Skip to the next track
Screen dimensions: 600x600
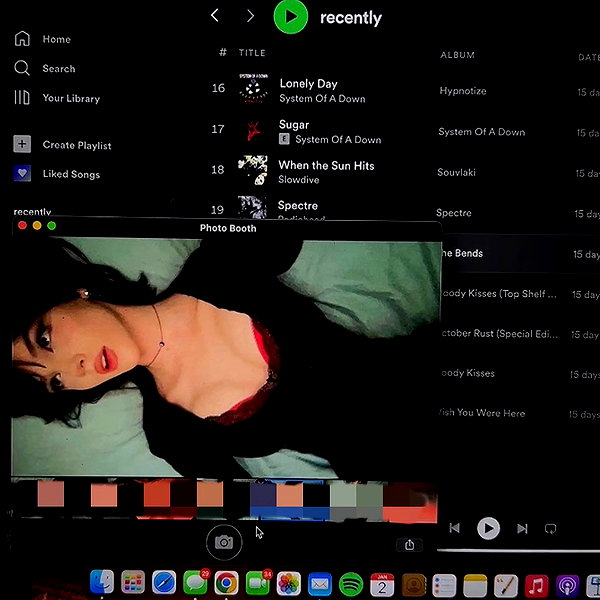[522, 529]
